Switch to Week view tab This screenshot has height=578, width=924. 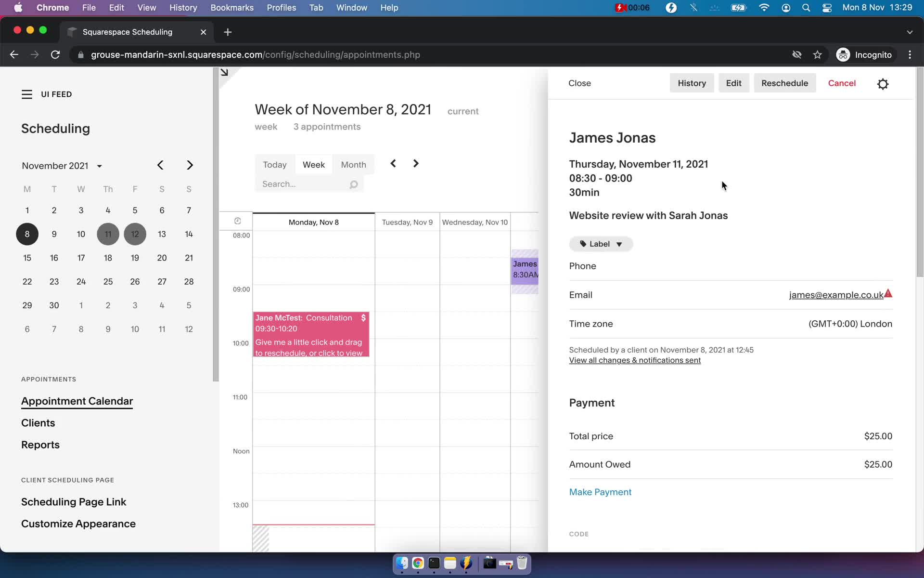coord(314,164)
